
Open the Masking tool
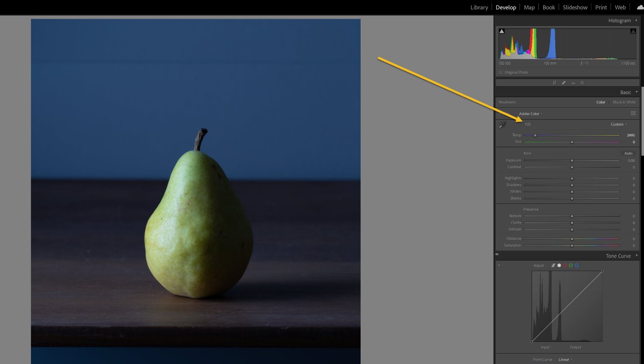tap(582, 82)
